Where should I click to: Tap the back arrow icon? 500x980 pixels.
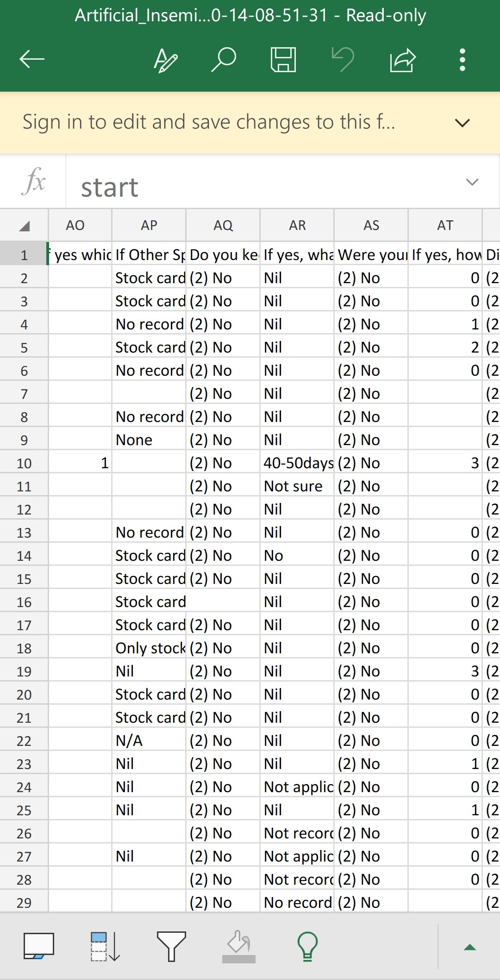click(32, 59)
